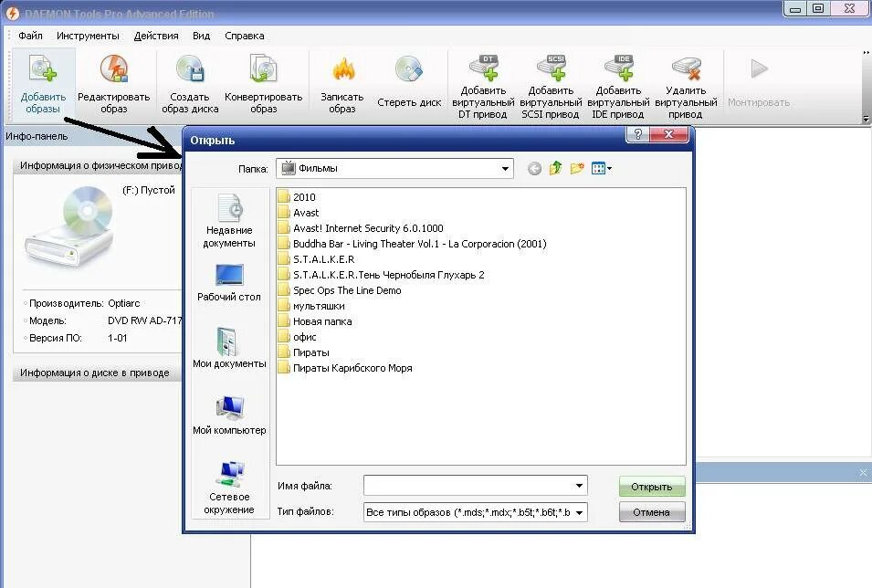Open the Справка menu

pyautogui.click(x=244, y=36)
